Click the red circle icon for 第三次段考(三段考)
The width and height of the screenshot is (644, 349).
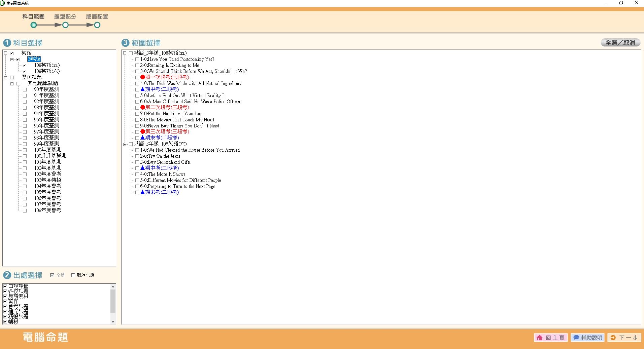coord(143,132)
